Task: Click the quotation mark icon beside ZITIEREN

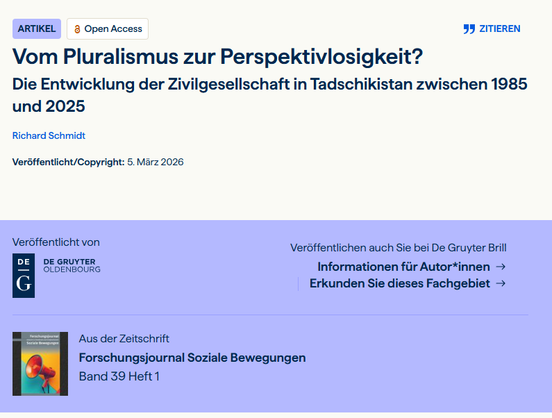Action: (469, 29)
